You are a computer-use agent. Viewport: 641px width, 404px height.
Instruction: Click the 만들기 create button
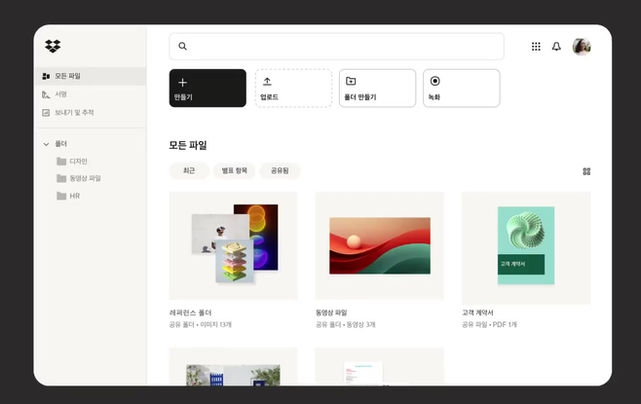[208, 88]
